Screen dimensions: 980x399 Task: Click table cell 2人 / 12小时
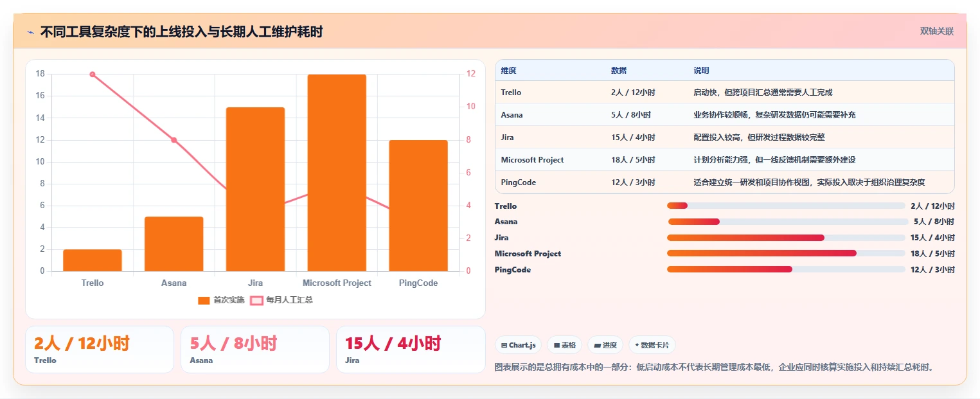pos(633,93)
